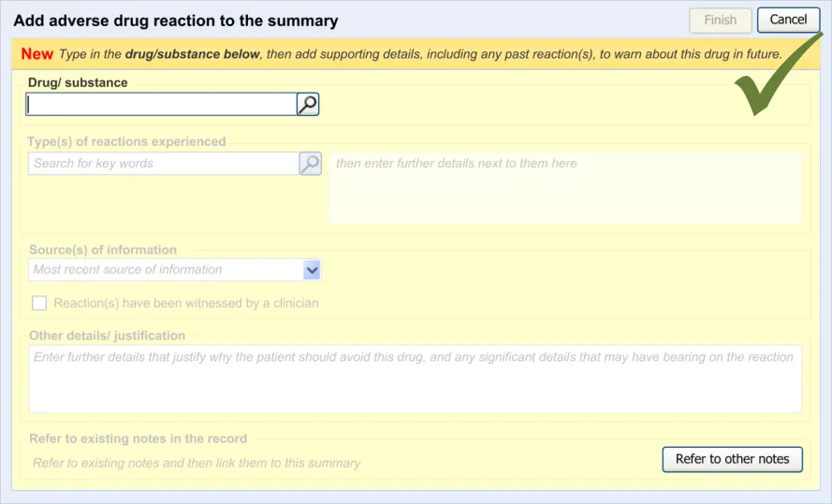The image size is (832, 504).
Task: Click the reaction key words magnifier icon
Action: point(310,164)
